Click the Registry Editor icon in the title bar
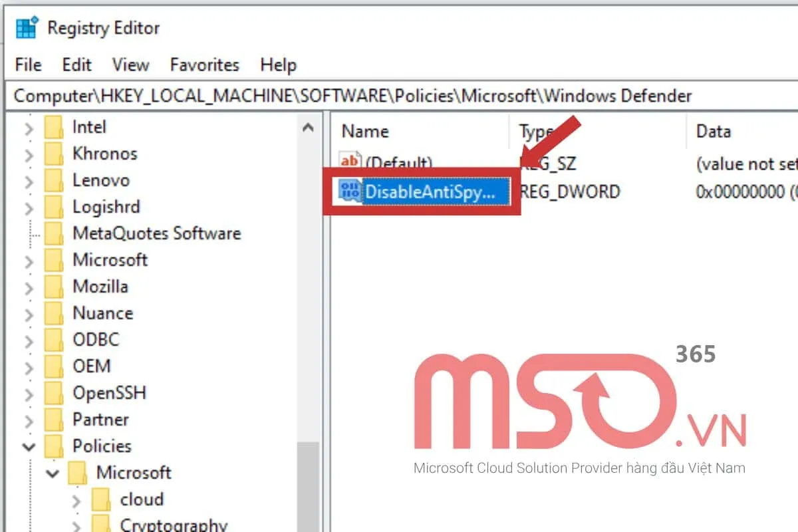 click(x=27, y=28)
